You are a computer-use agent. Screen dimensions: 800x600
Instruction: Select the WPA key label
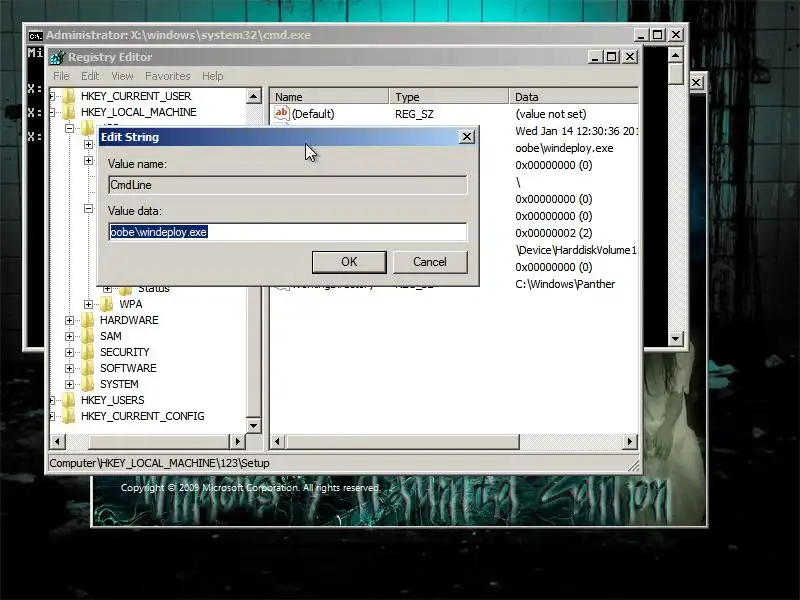pos(131,304)
